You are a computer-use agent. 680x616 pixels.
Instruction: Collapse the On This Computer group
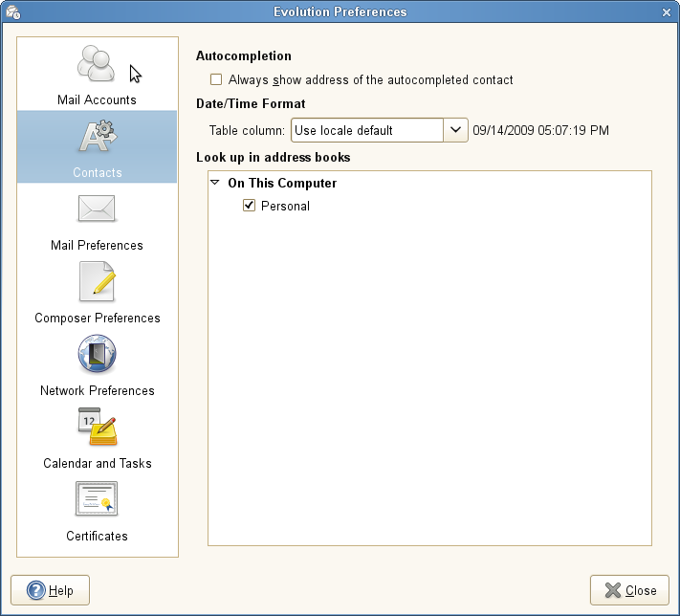click(214, 183)
